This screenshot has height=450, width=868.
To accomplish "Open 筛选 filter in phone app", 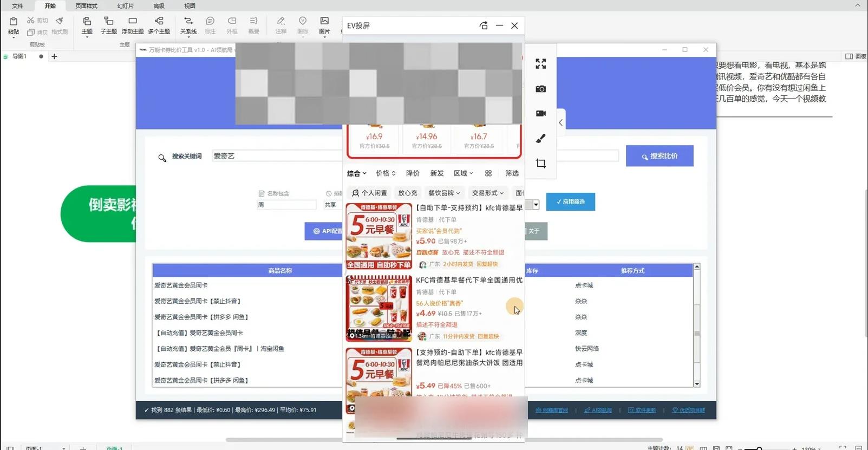I will [512, 173].
